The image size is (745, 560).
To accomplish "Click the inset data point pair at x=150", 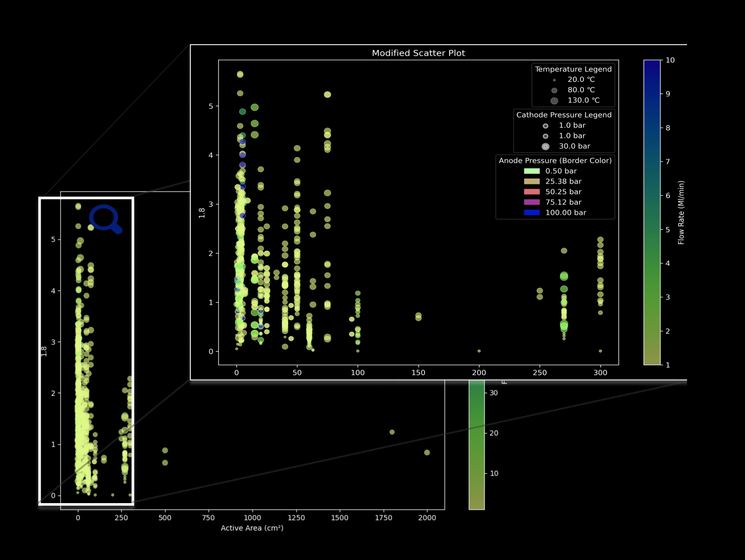I will tap(418, 316).
